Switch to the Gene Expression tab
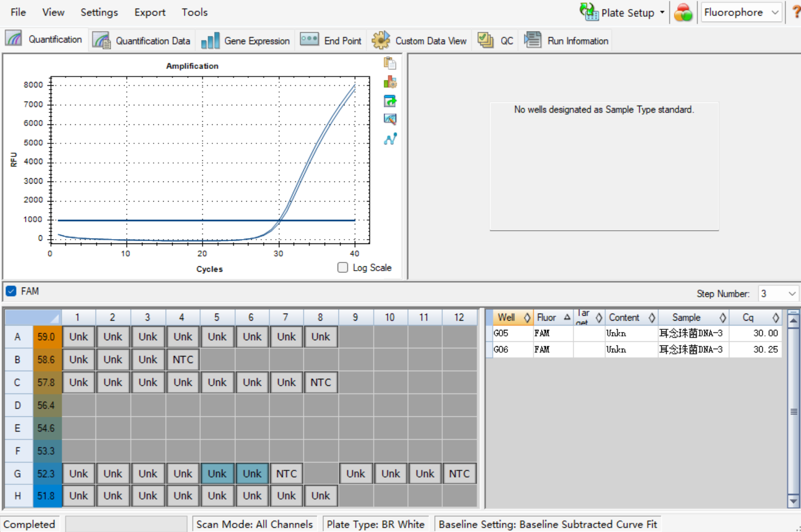801x532 pixels. 245,40
